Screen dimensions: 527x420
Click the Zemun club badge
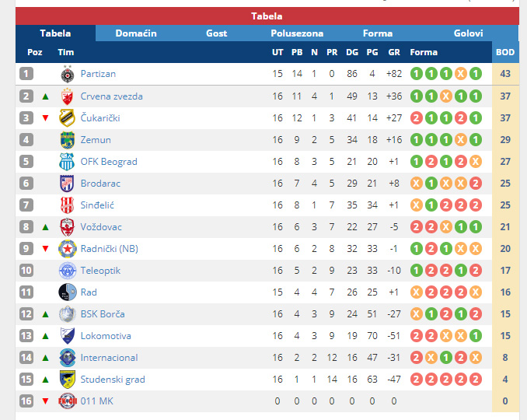pyautogui.click(x=67, y=140)
